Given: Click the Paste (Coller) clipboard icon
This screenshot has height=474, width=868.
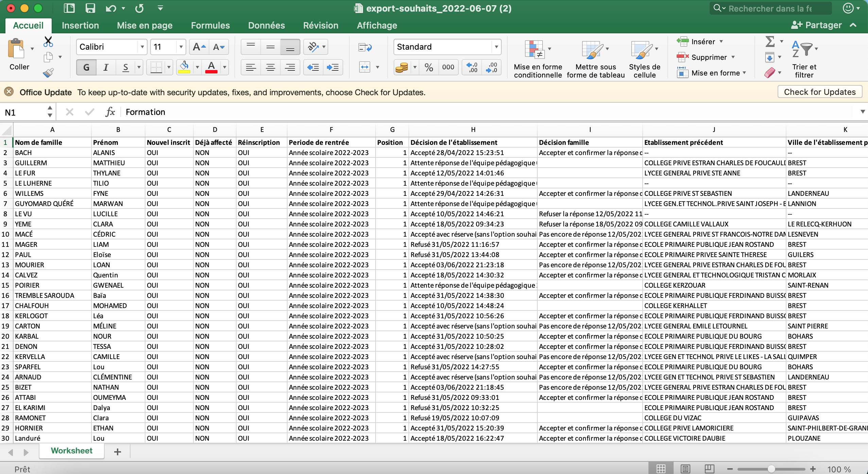Looking at the screenshot, I should 16,48.
